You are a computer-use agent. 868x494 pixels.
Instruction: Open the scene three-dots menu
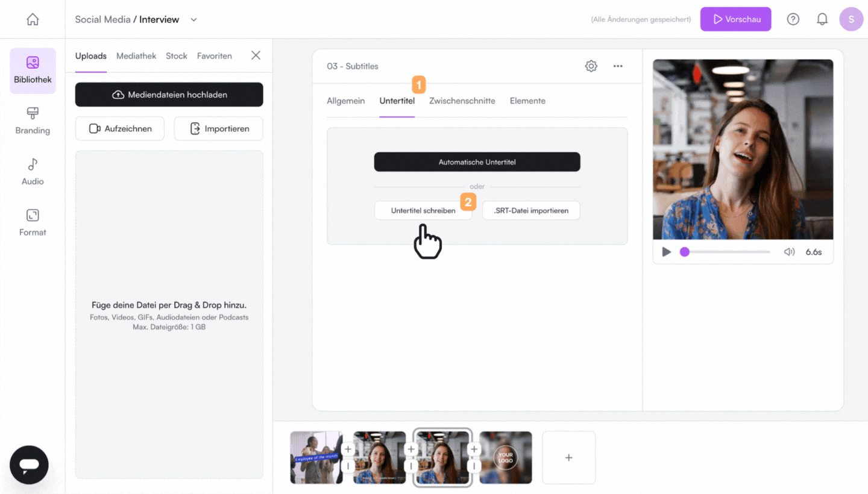(618, 66)
